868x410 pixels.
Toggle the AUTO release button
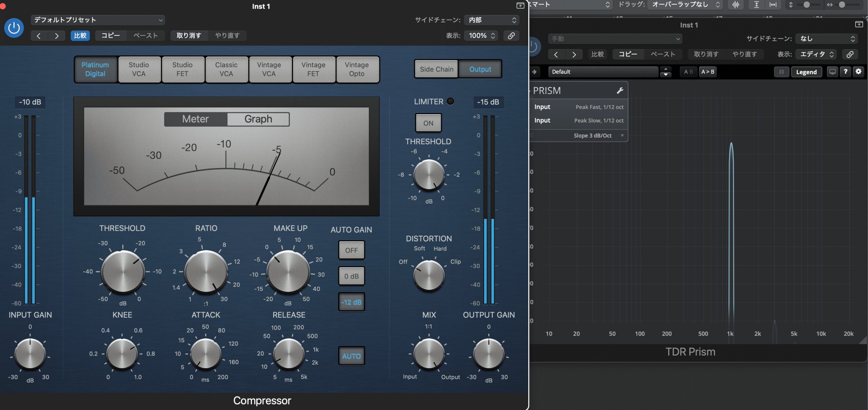351,356
